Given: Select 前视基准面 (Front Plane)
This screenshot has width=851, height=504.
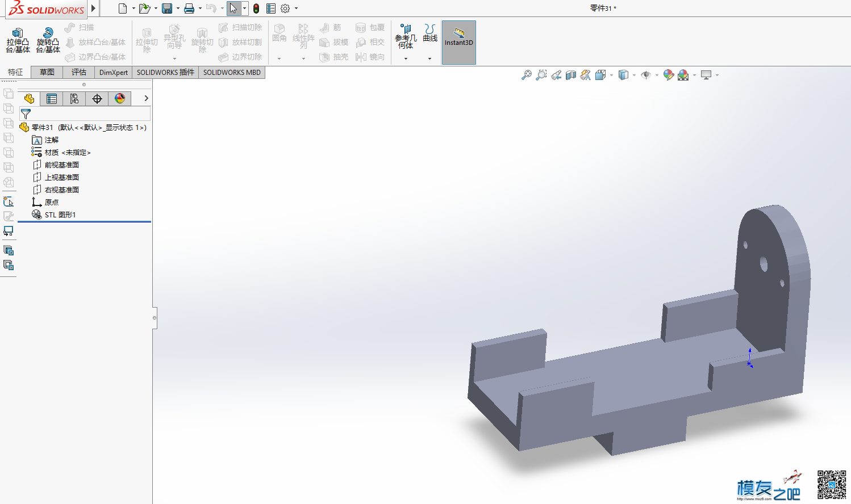Looking at the screenshot, I should point(56,165).
